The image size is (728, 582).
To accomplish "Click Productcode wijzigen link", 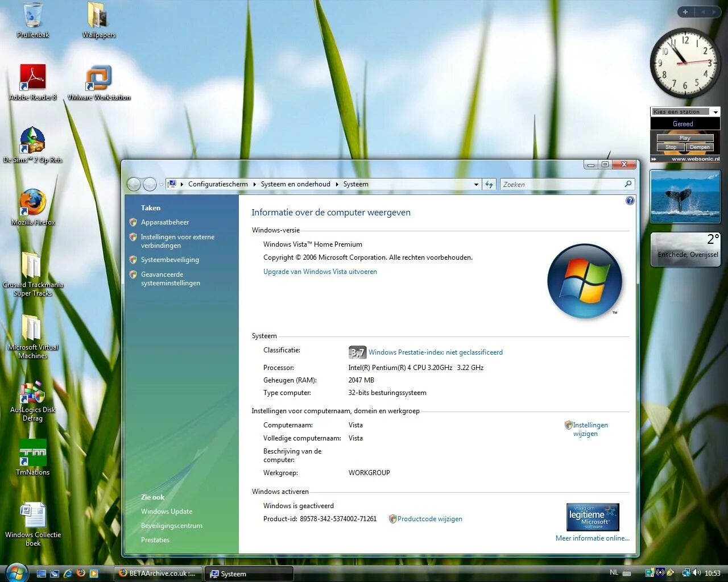I will pyautogui.click(x=429, y=519).
